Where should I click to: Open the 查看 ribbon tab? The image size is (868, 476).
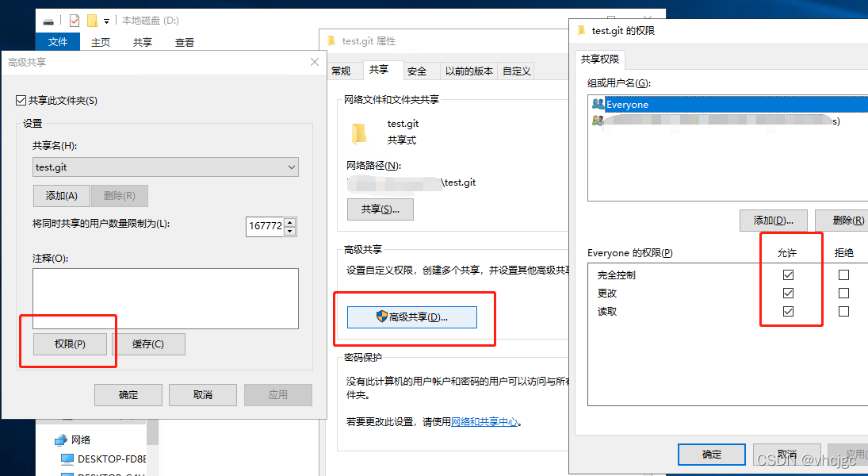185,42
